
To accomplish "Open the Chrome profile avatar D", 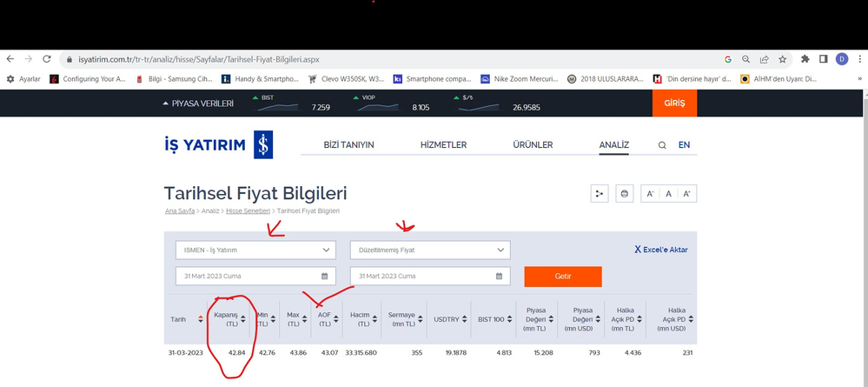I will tap(842, 59).
